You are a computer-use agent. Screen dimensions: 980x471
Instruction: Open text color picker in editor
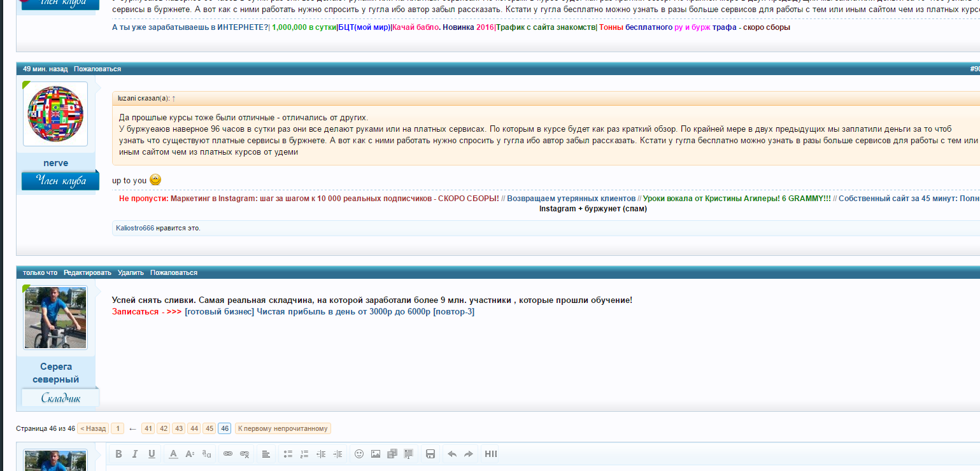click(173, 454)
